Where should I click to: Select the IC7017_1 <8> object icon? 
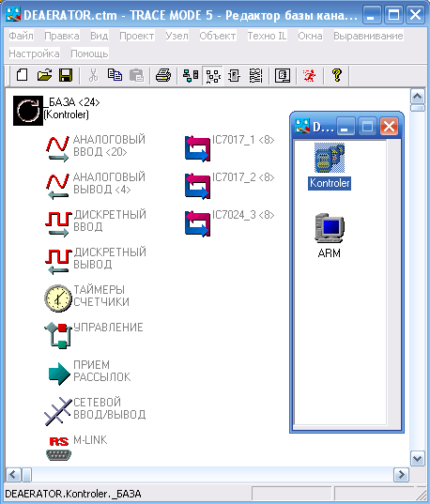[197, 148]
